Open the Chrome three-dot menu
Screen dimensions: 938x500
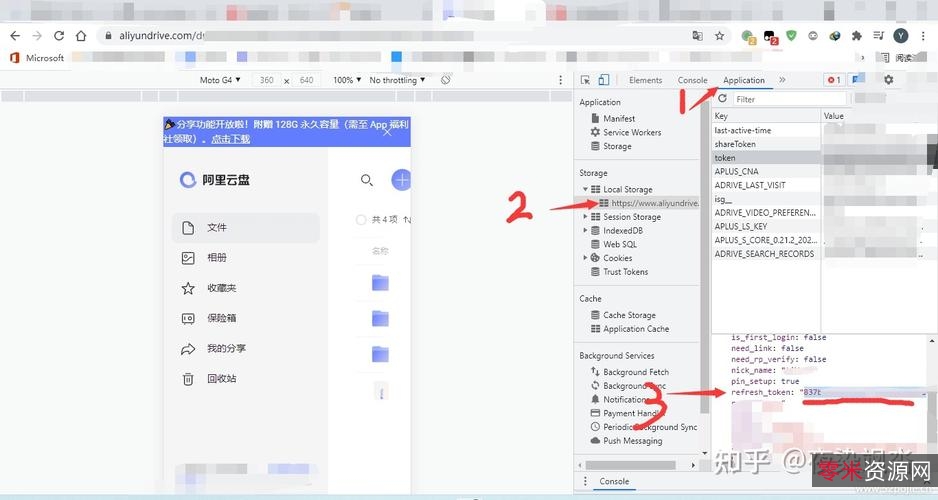[923, 36]
